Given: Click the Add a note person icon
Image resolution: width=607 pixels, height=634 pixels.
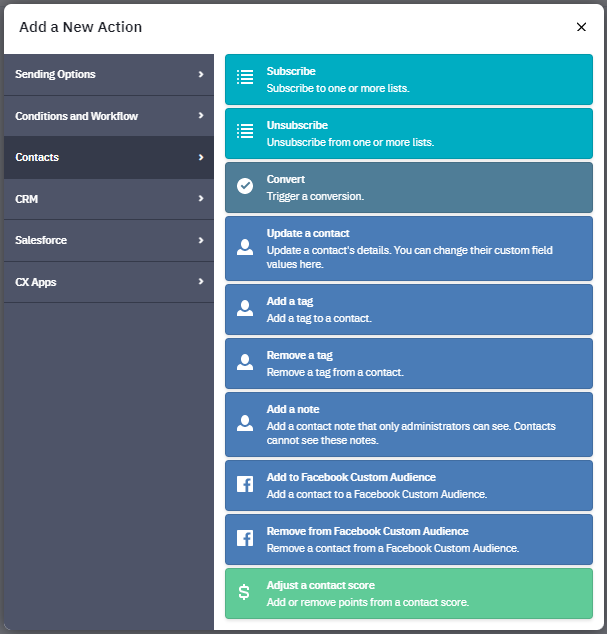Looking at the screenshot, I should 245,423.
